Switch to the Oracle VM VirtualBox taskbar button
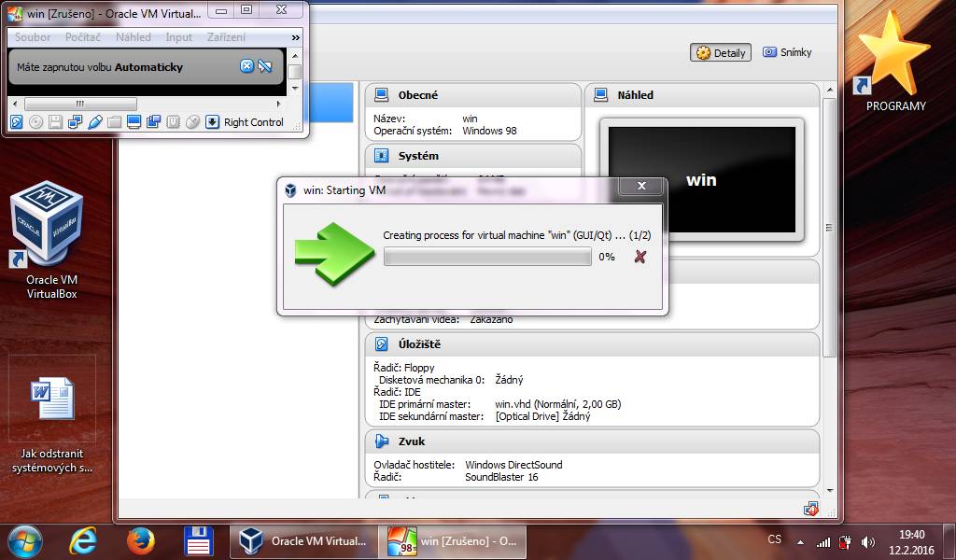 tap(302, 541)
